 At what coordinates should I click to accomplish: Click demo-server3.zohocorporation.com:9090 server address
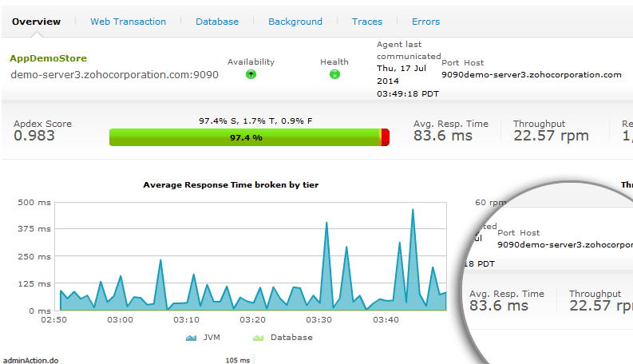[x=115, y=75]
